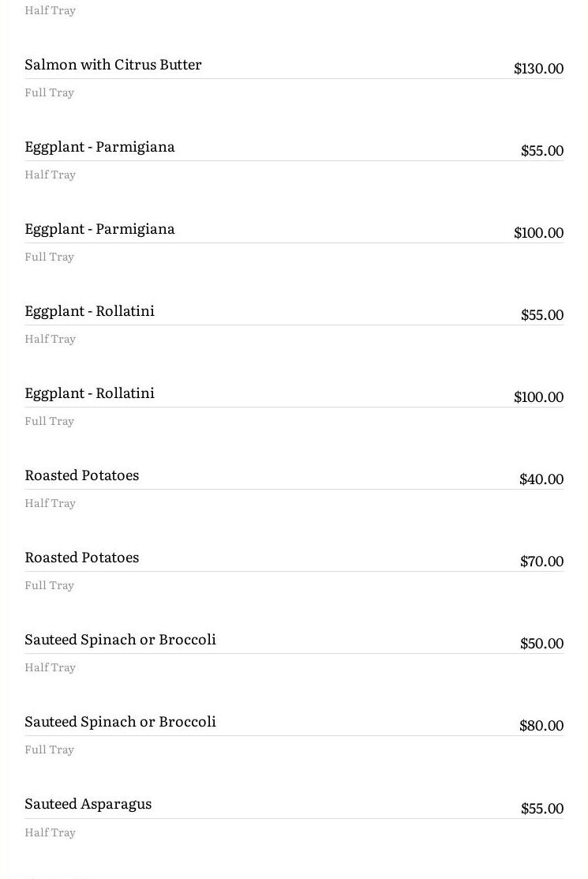The height and width of the screenshot is (879, 588).
Task: Select the $55.00 price for Sauteed Asparagus
Action: click(541, 809)
